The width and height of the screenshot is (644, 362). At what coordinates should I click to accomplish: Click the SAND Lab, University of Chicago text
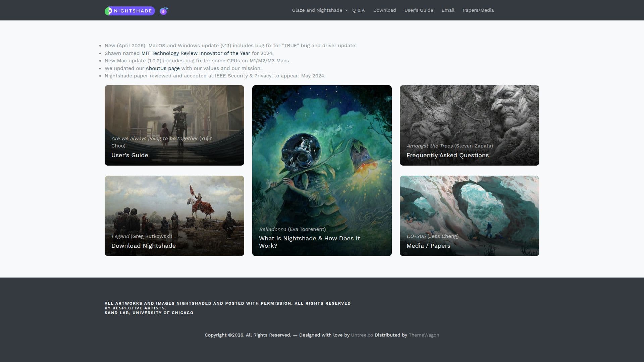[149, 313]
